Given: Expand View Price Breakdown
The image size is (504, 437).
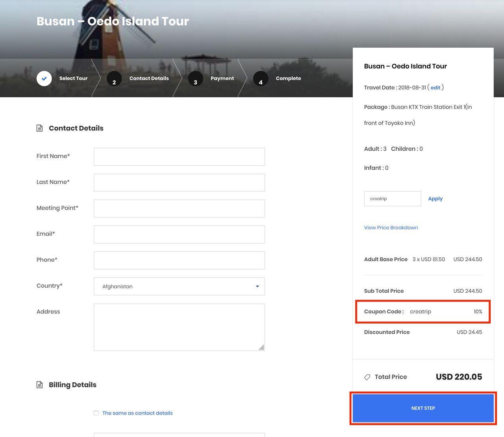Looking at the screenshot, I should pos(391,227).
